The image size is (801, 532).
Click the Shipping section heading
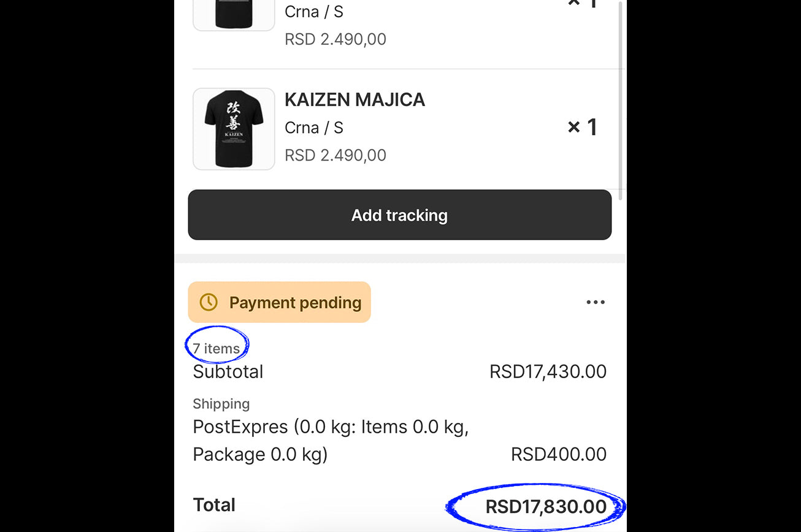221,404
